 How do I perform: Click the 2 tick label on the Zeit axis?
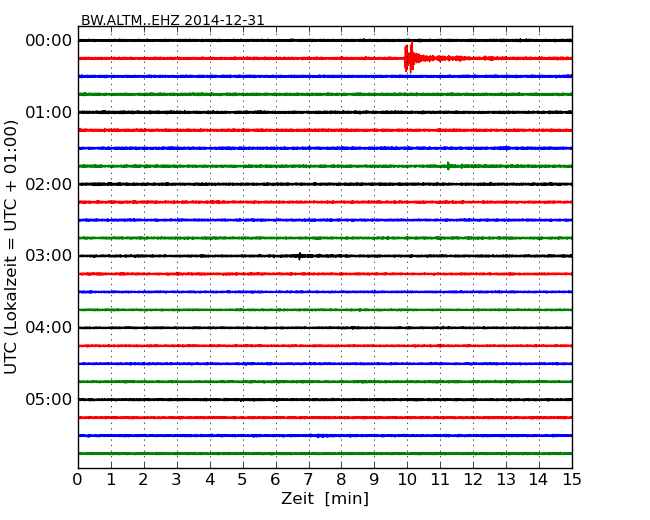coord(143,480)
